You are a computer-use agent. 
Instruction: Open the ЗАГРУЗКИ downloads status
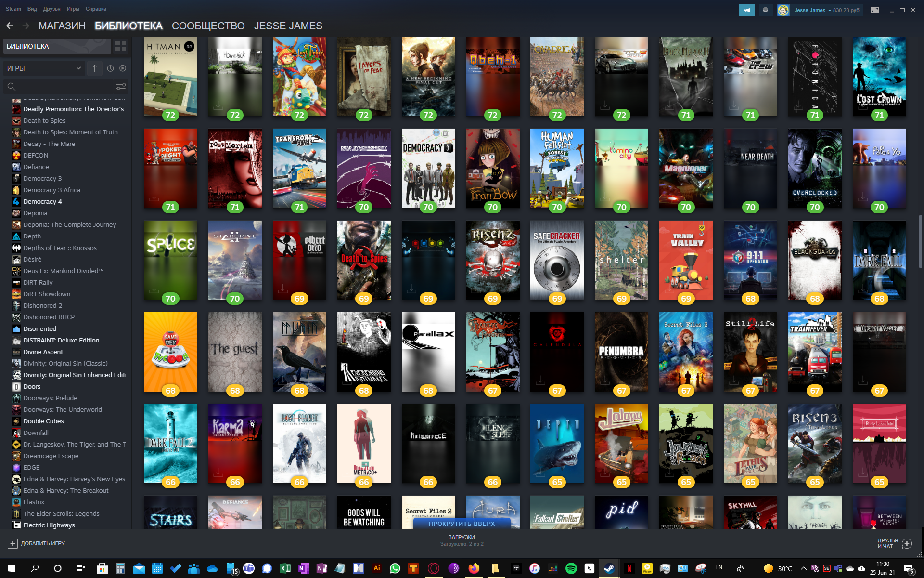pos(462,540)
